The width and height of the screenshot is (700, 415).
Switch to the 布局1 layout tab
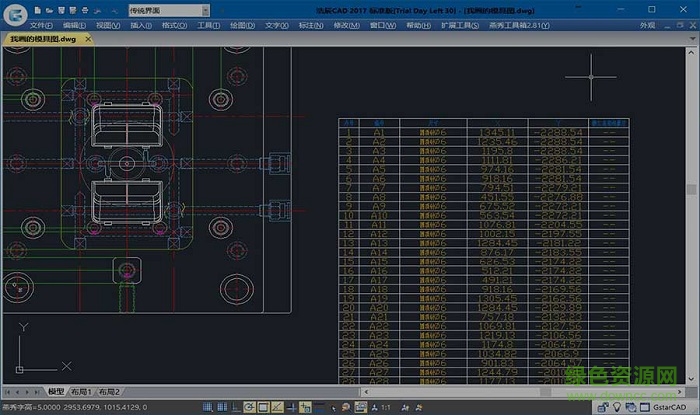pos(81,392)
